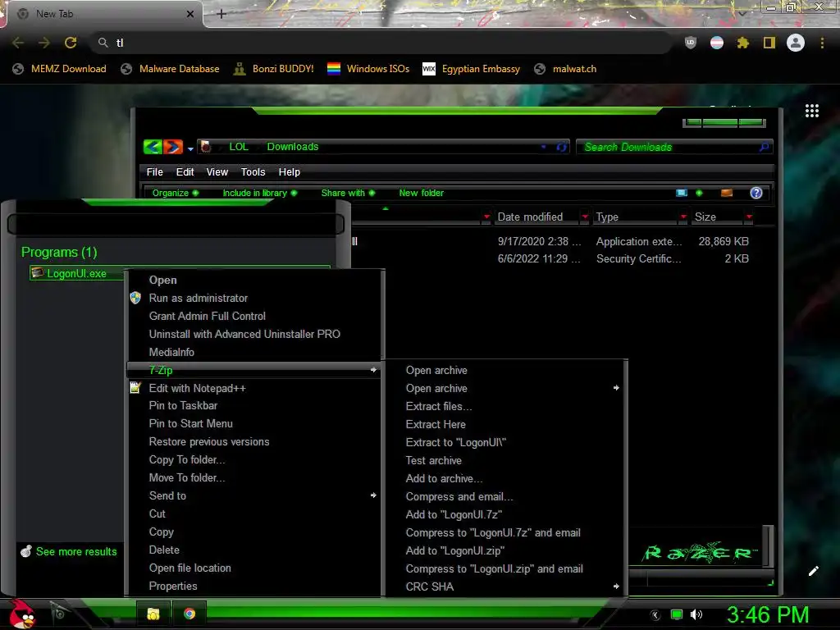Change view with the Explorer view icon
Image resolution: width=840 pixels, height=630 pixels.
click(x=682, y=193)
